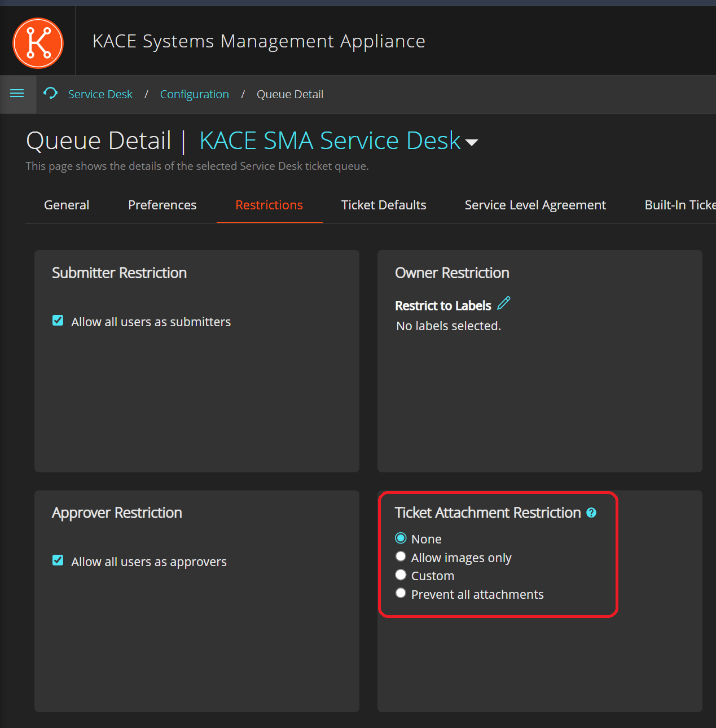Switch to the Built-In Ticket tab
The height and width of the screenshot is (728, 716).
pos(679,205)
